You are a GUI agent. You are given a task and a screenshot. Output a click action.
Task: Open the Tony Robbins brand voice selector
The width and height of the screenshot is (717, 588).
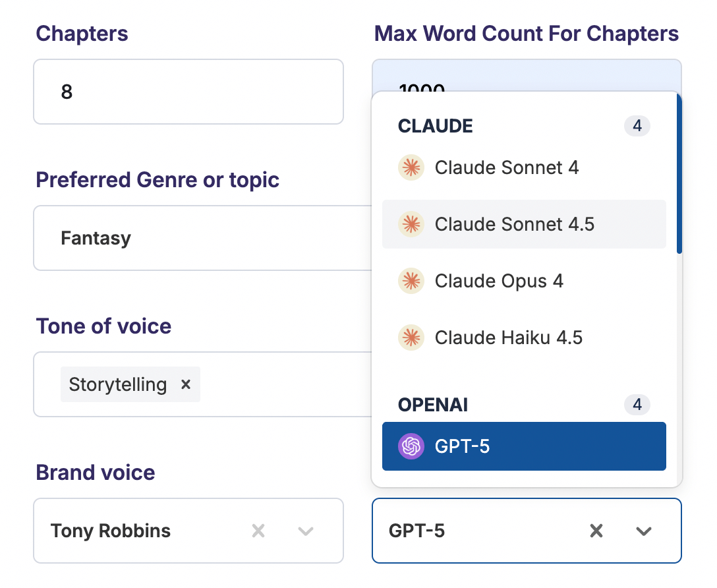pyautogui.click(x=132, y=531)
